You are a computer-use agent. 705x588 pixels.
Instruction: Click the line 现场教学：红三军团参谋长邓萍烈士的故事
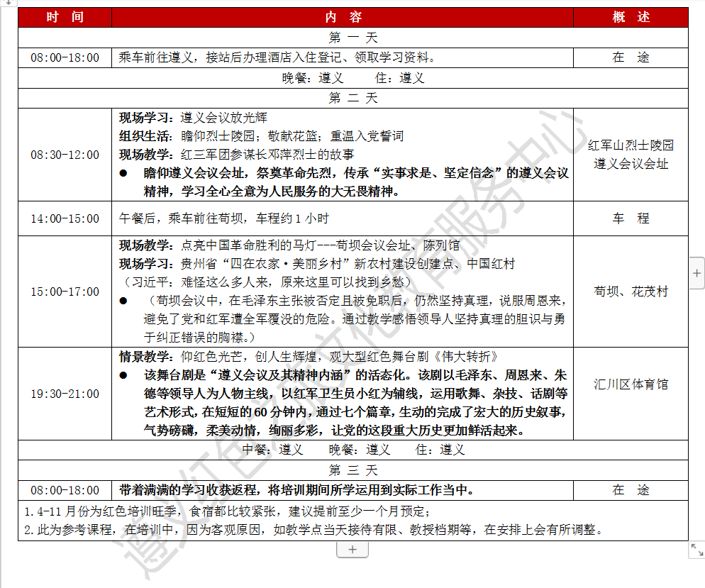[236, 155]
